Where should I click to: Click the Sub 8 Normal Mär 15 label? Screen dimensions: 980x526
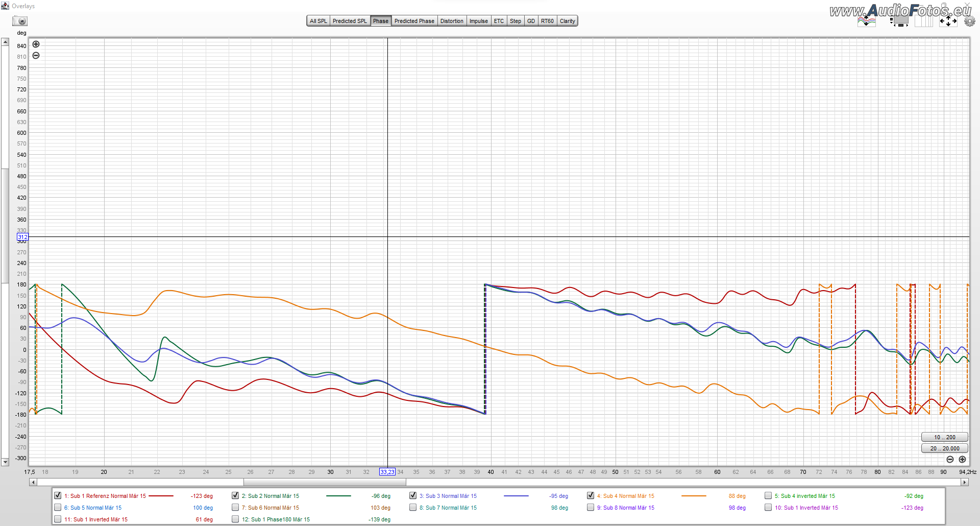point(625,508)
